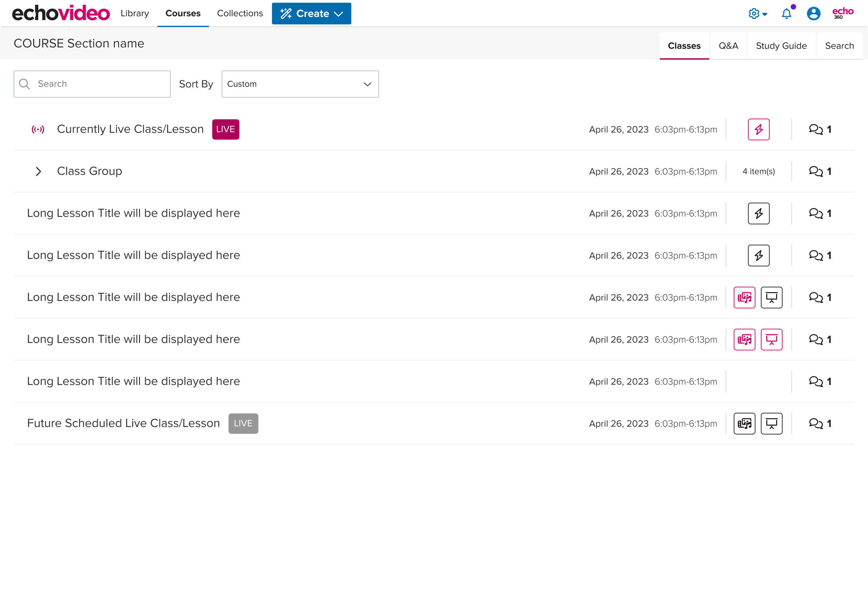Click the echo360 logo in top right
Image resolution: width=868 pixels, height=610 pixels.
tap(843, 13)
